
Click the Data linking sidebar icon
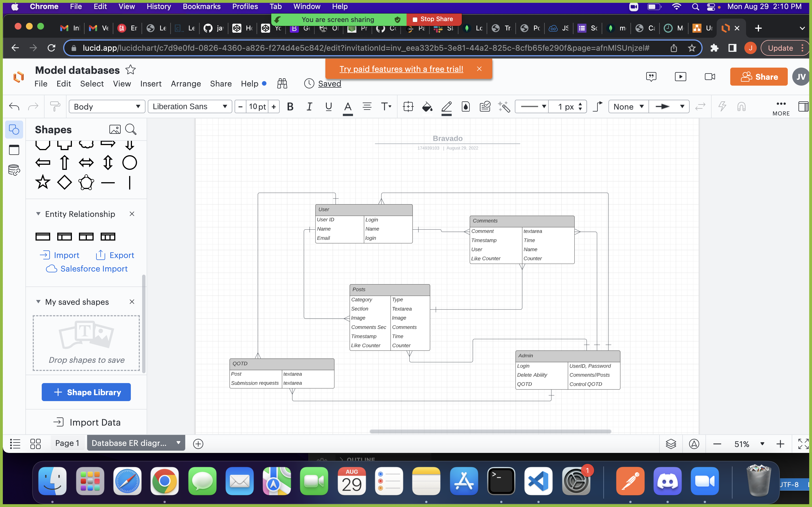pos(14,170)
